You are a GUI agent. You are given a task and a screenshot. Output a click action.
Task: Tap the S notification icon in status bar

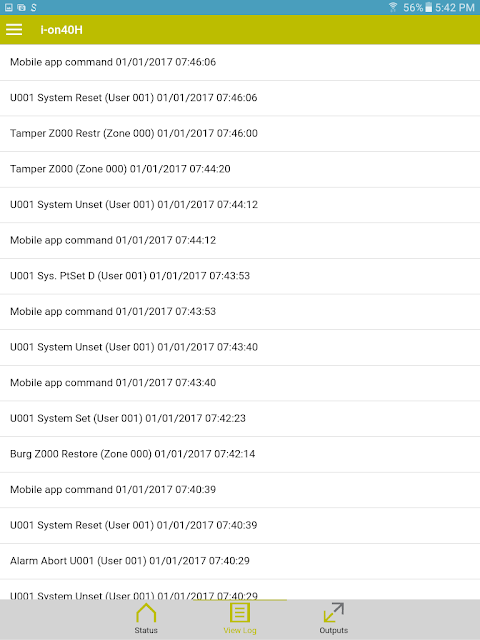coord(34,7)
